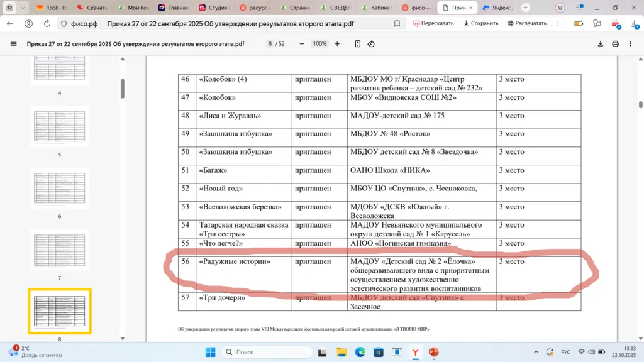Toggle the PDF sidebar menu icon

(14, 44)
